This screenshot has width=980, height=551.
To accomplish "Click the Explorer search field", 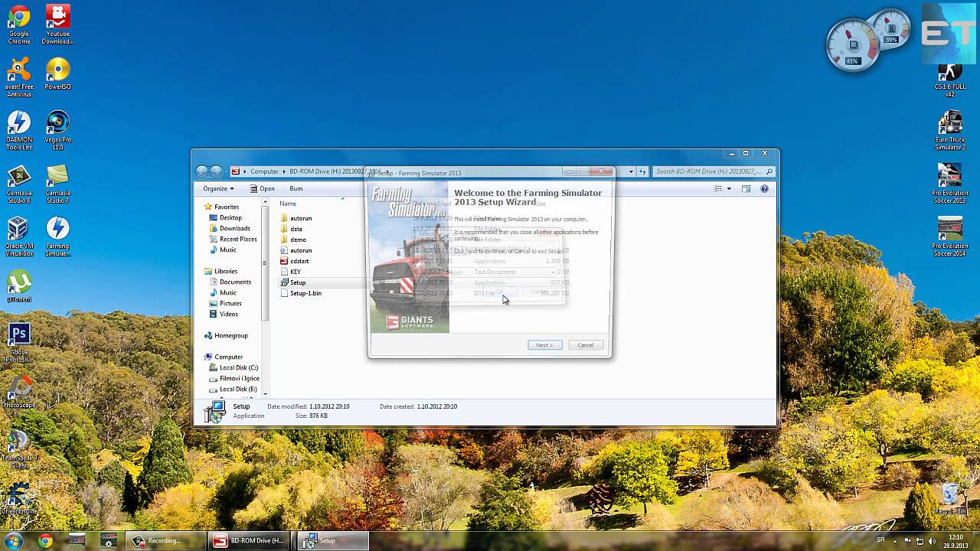I will pos(714,171).
